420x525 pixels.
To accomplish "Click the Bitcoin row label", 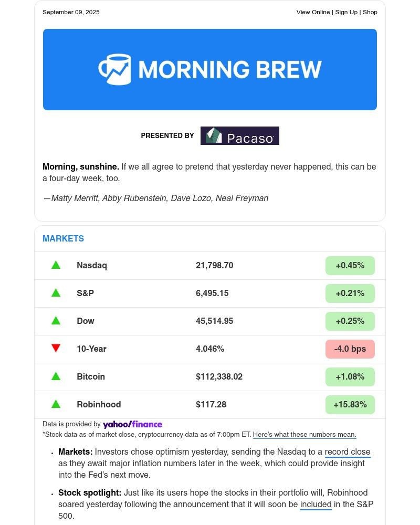I will (x=91, y=376).
